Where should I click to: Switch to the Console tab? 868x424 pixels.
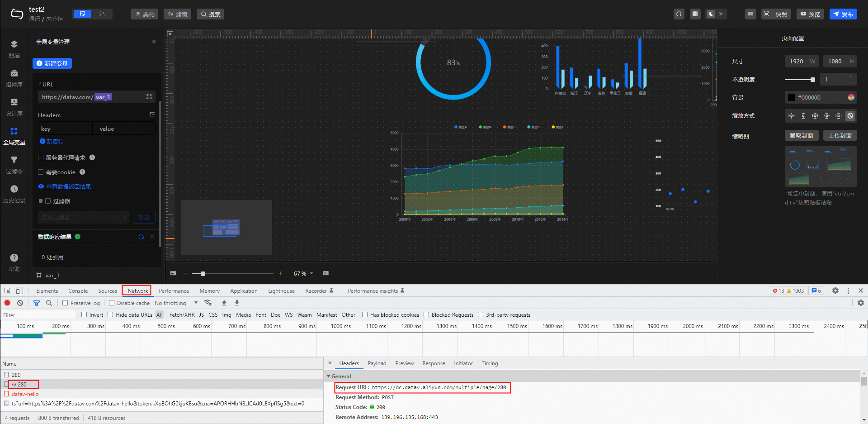(78, 291)
